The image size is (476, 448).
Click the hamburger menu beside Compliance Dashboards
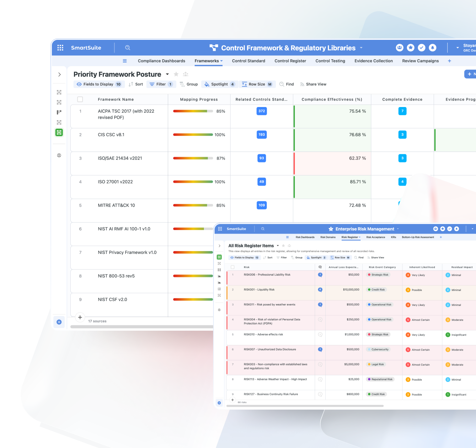click(x=125, y=61)
